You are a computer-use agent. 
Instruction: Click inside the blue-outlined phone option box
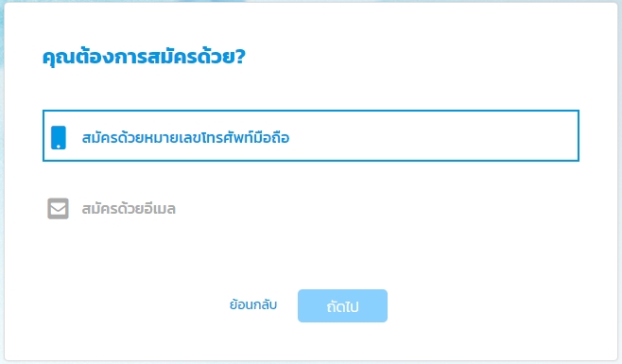[311, 136]
